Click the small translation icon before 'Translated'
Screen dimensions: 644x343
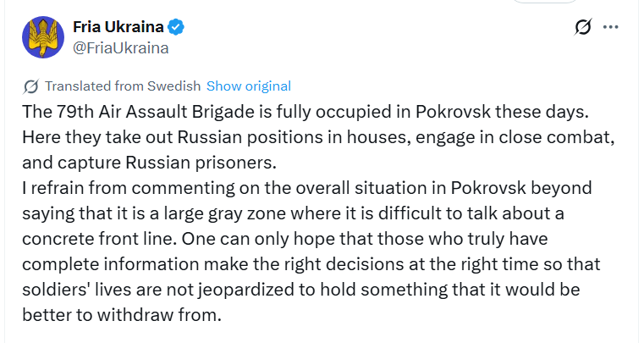click(x=31, y=86)
